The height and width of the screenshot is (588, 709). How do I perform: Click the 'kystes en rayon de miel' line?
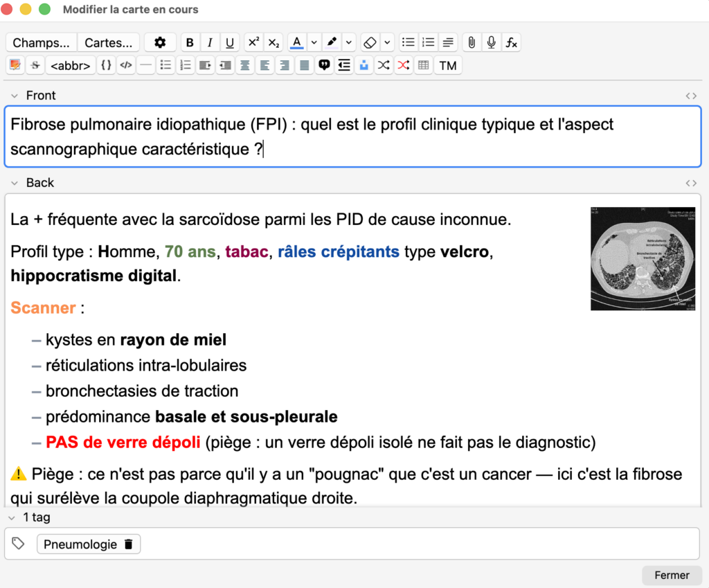click(x=136, y=339)
